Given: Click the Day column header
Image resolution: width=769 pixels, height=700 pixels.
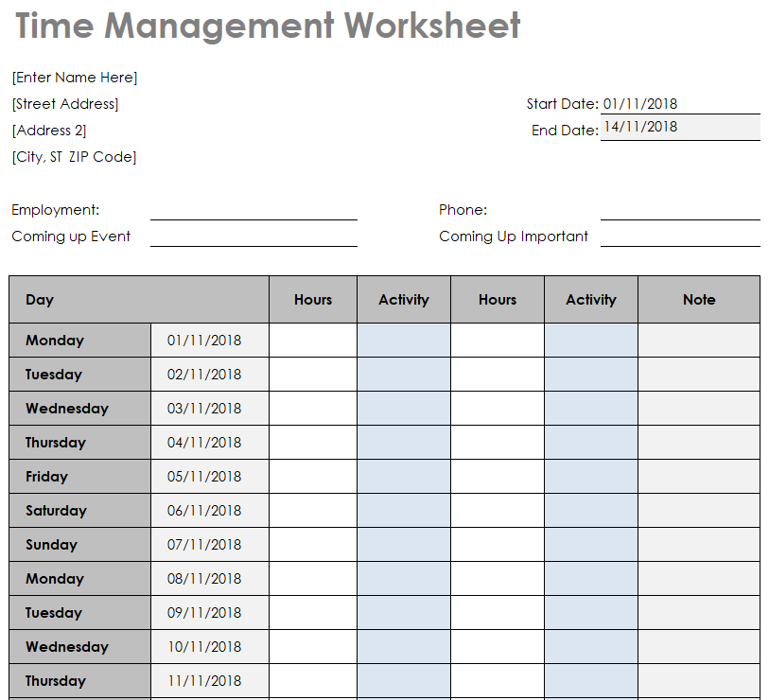Looking at the screenshot, I should point(139,299).
